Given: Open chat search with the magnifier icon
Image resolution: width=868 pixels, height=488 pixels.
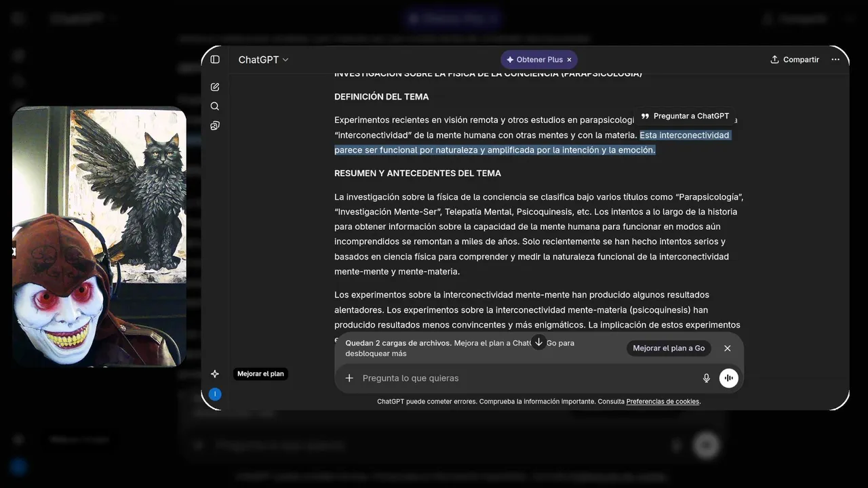Looking at the screenshot, I should click(215, 106).
